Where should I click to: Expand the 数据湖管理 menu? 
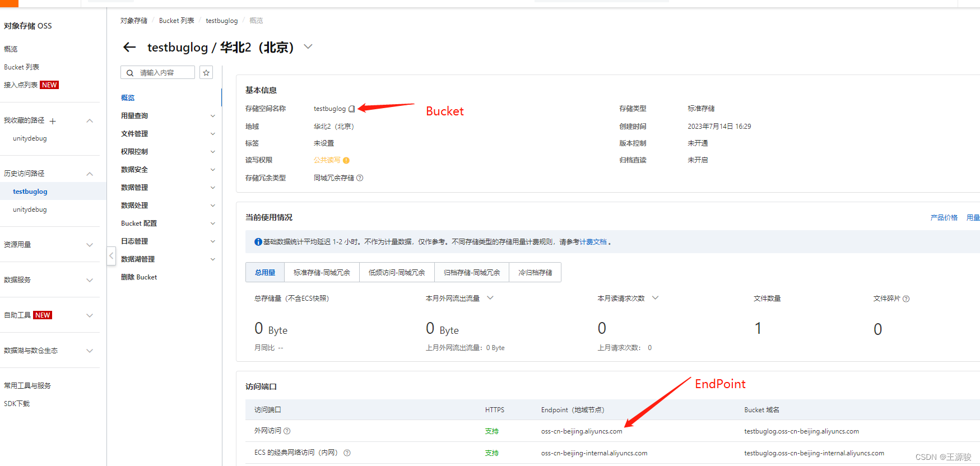point(212,259)
